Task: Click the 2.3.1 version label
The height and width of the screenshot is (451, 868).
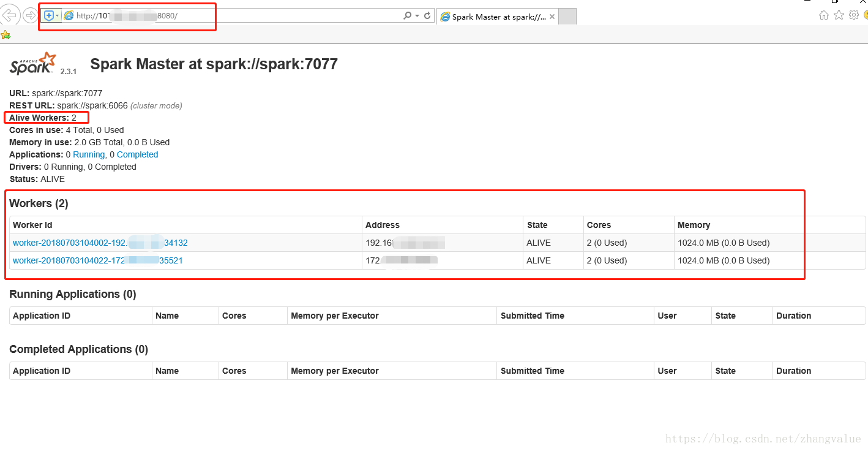Action: pos(69,72)
